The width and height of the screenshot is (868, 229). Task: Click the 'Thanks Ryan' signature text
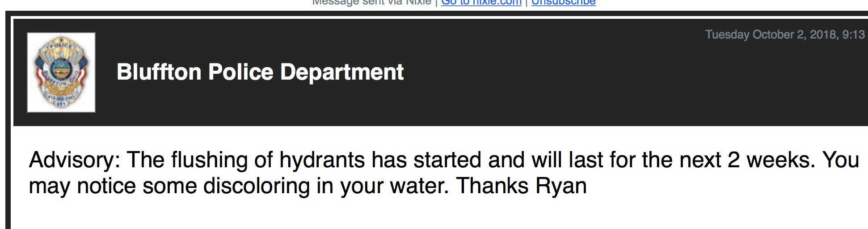(x=521, y=186)
